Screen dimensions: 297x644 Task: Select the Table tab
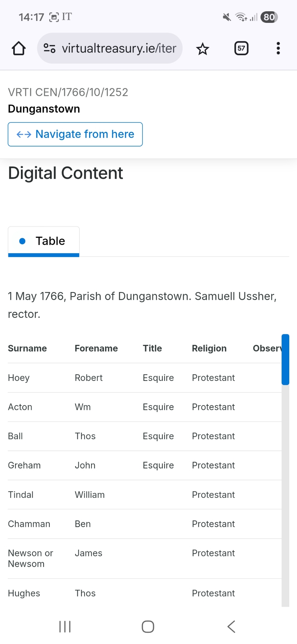[44, 241]
